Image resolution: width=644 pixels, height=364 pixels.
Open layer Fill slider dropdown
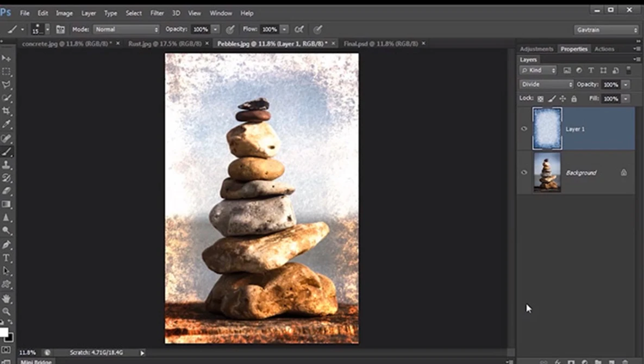point(626,98)
